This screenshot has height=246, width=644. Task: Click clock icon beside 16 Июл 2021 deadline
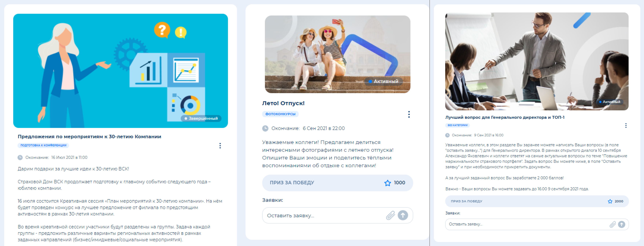[20, 157]
